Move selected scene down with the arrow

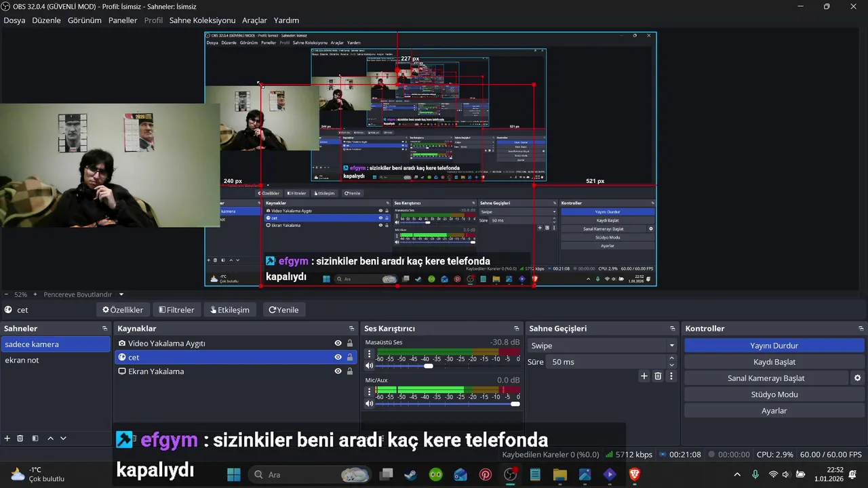tap(63, 439)
